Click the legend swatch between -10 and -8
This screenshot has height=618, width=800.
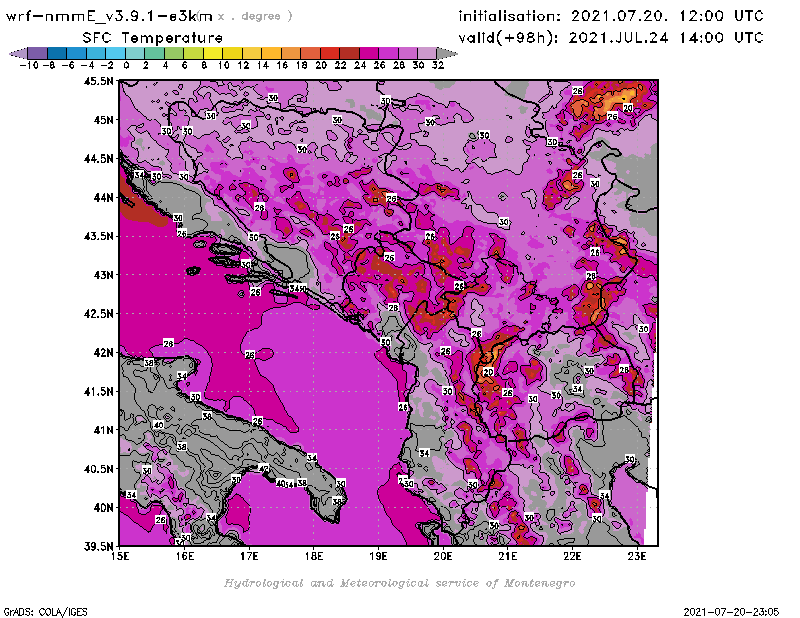tap(37, 53)
